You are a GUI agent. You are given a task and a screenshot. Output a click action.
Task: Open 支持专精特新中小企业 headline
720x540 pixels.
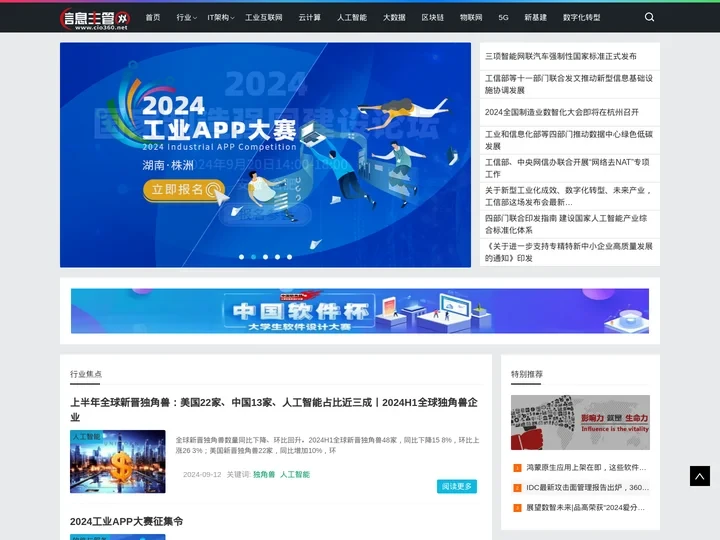click(x=569, y=252)
